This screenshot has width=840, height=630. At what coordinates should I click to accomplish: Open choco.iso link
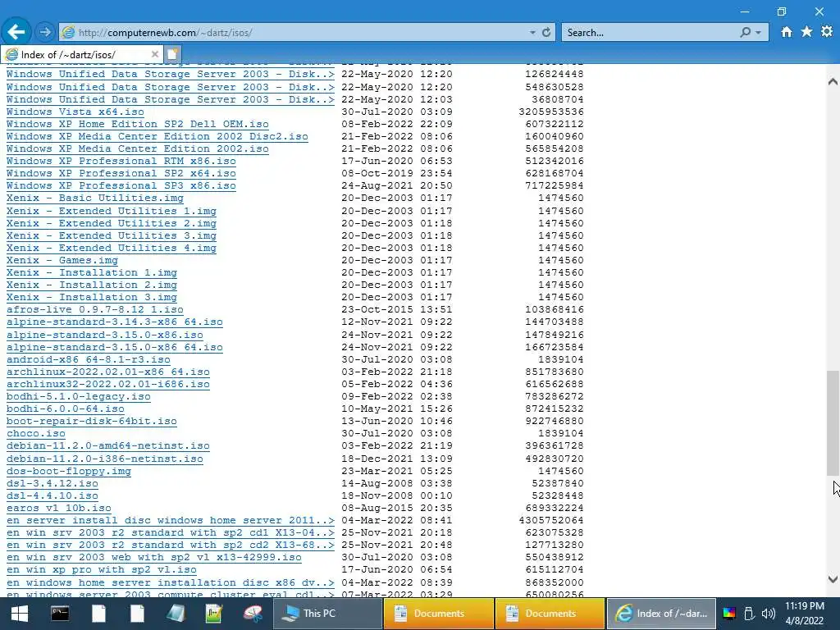point(36,433)
